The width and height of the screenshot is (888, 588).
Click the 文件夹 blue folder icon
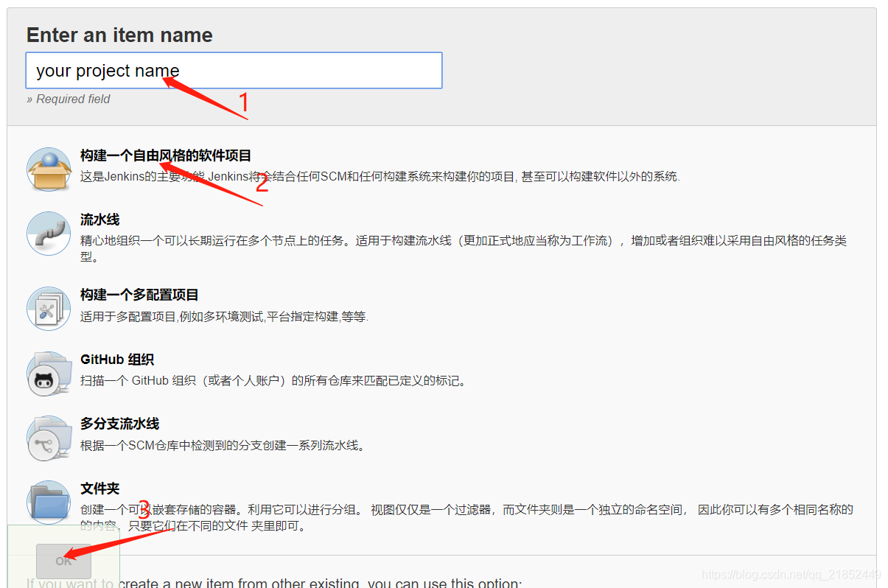(x=48, y=500)
